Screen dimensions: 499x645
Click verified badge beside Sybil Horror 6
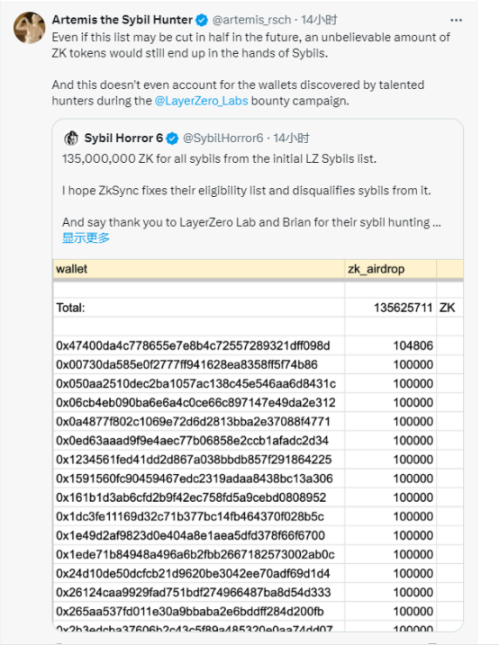172,139
